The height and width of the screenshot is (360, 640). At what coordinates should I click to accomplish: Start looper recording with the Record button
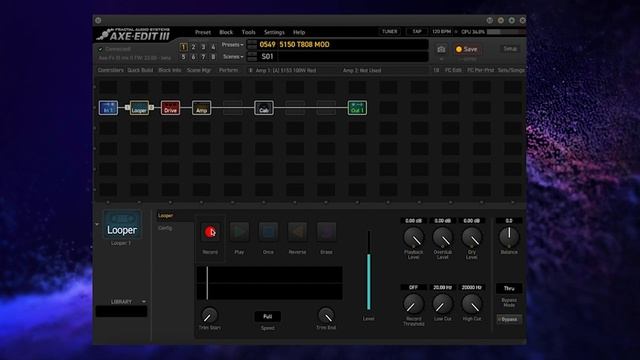click(x=210, y=232)
